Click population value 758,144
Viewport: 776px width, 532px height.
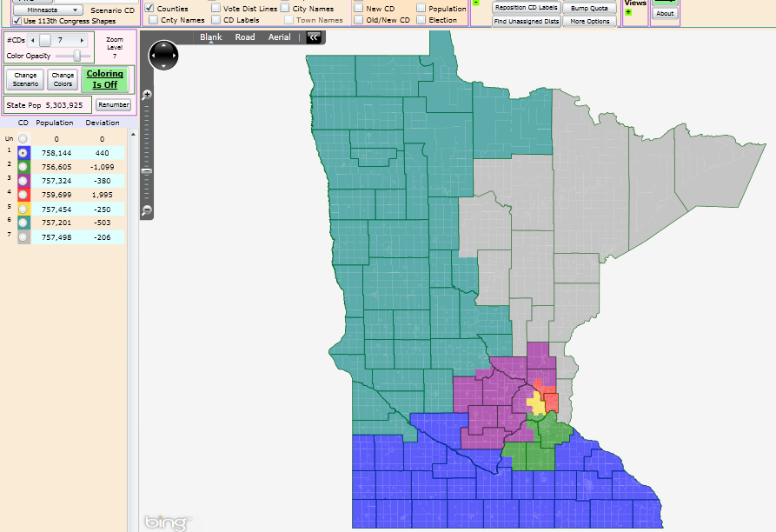(x=56, y=153)
